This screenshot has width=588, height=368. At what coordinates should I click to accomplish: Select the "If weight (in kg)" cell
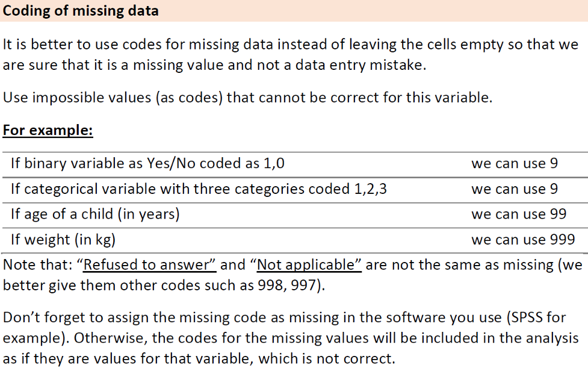point(63,240)
